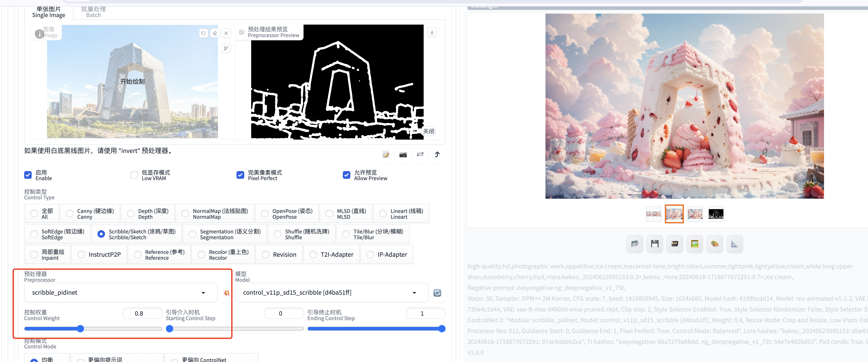Select the Revision control type
This screenshot has width=868, height=362.
[x=279, y=255]
